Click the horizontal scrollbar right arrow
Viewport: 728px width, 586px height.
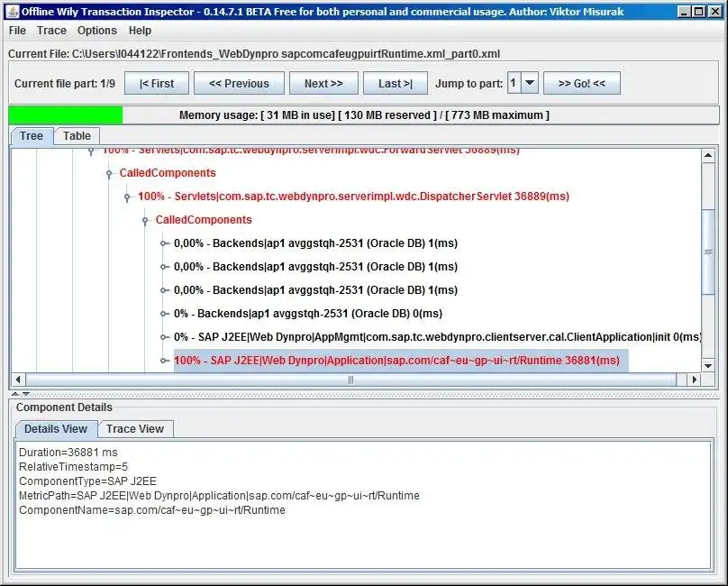[694, 380]
